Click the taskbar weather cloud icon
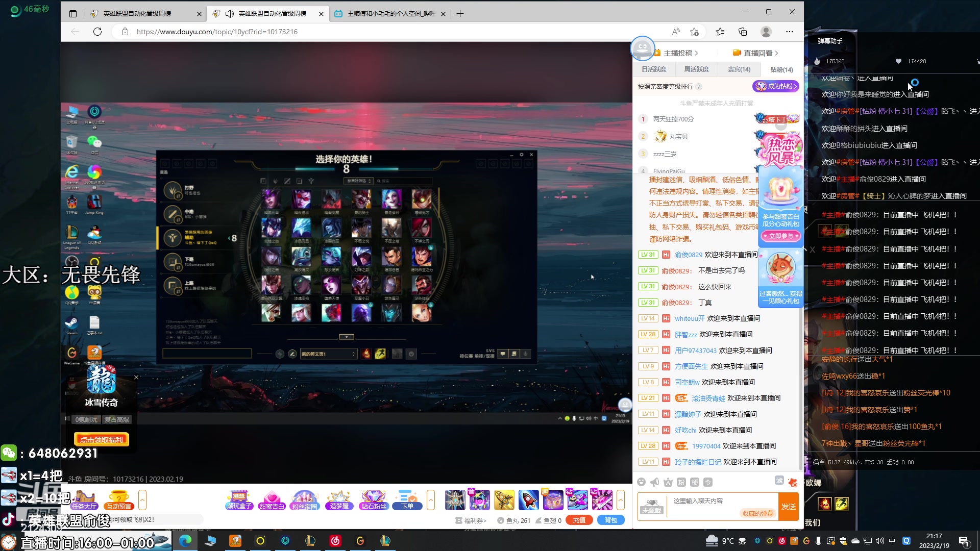This screenshot has width=980, height=551. click(x=712, y=541)
